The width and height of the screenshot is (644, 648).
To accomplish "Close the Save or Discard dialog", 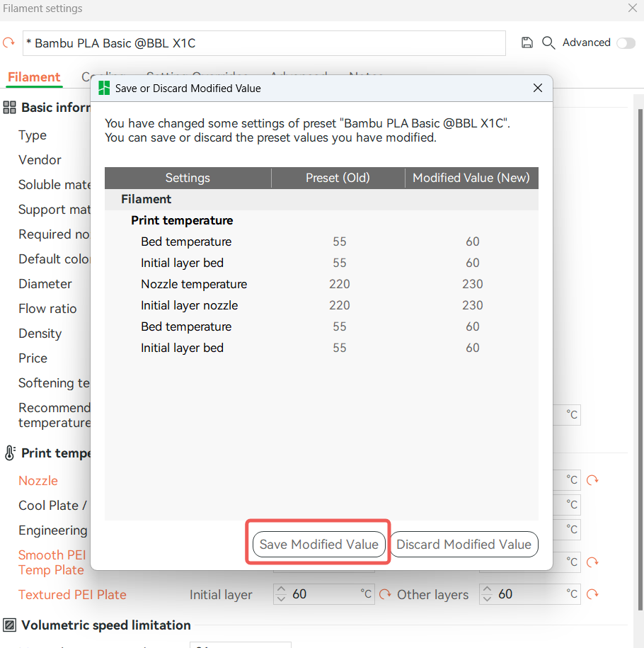I will click(537, 88).
